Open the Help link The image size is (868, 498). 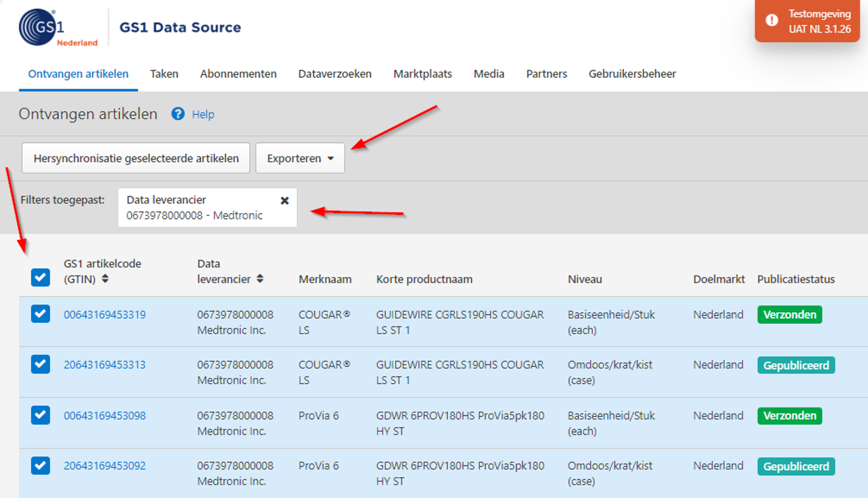click(x=203, y=114)
